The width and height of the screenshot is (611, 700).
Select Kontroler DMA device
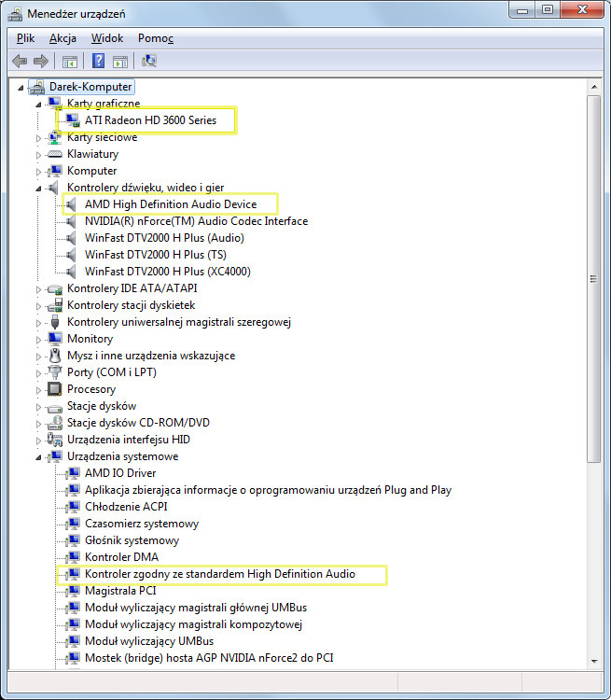(x=121, y=557)
